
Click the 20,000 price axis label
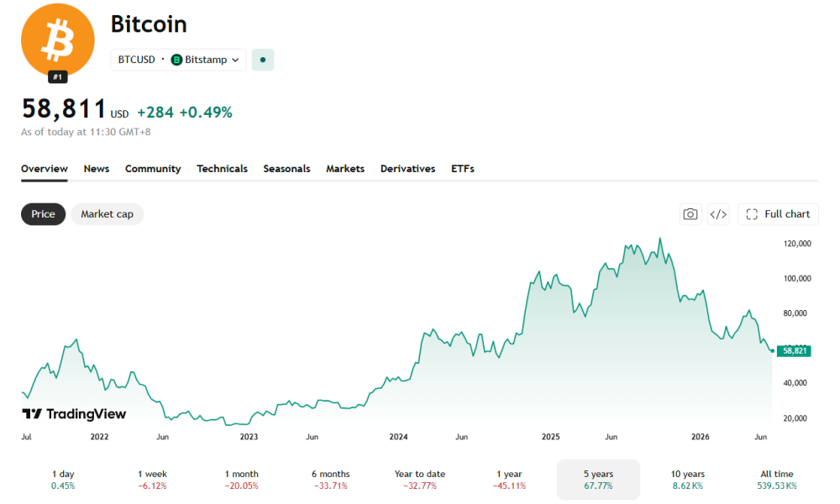click(795, 418)
